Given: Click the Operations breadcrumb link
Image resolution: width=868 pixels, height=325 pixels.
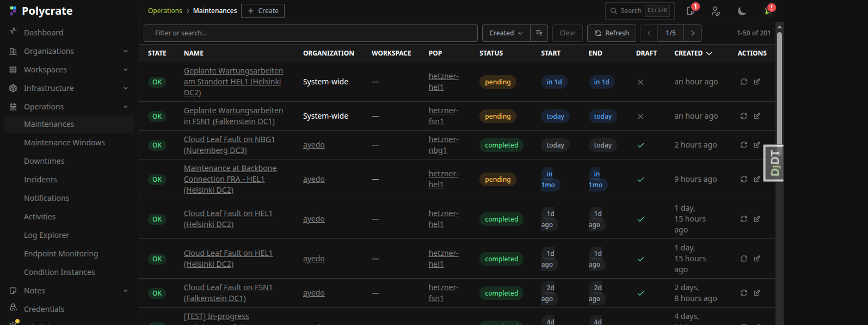Looking at the screenshot, I should [165, 11].
